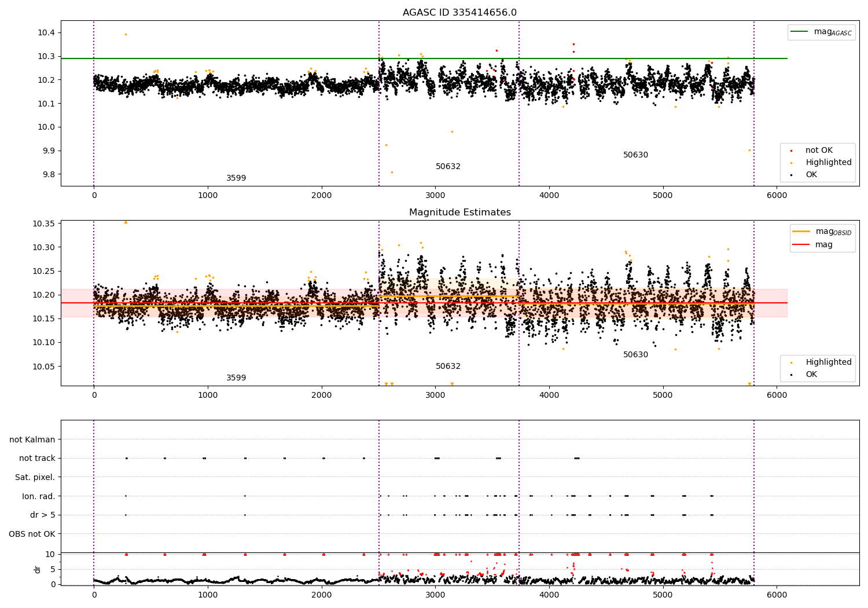Click obsid label 50630 in Magnitude Estimates plot
This screenshot has height=608, width=868.
click(x=635, y=354)
